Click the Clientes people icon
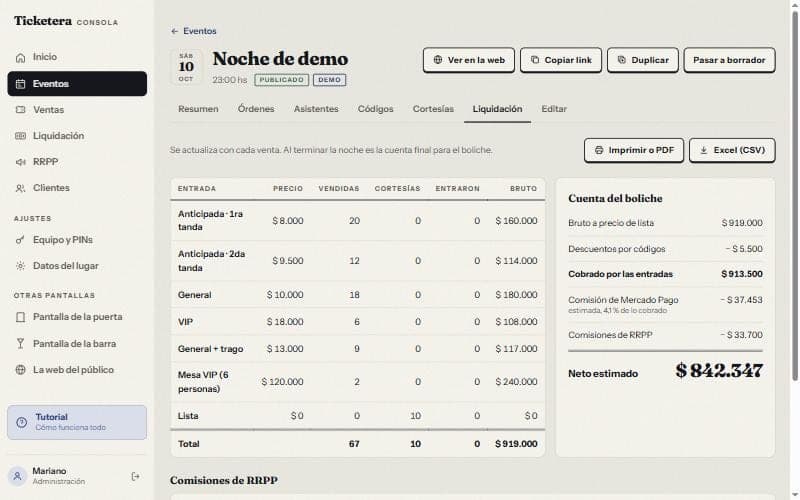The height and width of the screenshot is (500, 800). coord(20,188)
